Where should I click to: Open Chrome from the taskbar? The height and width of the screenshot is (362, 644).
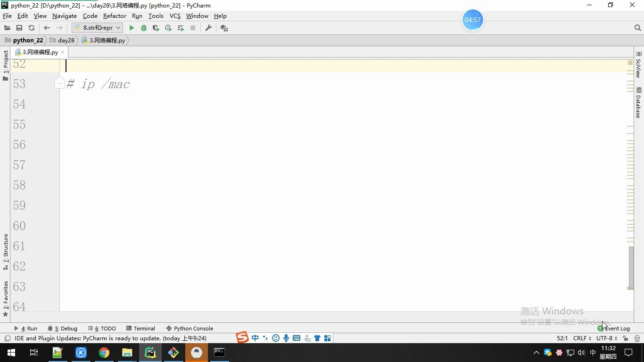click(104, 353)
